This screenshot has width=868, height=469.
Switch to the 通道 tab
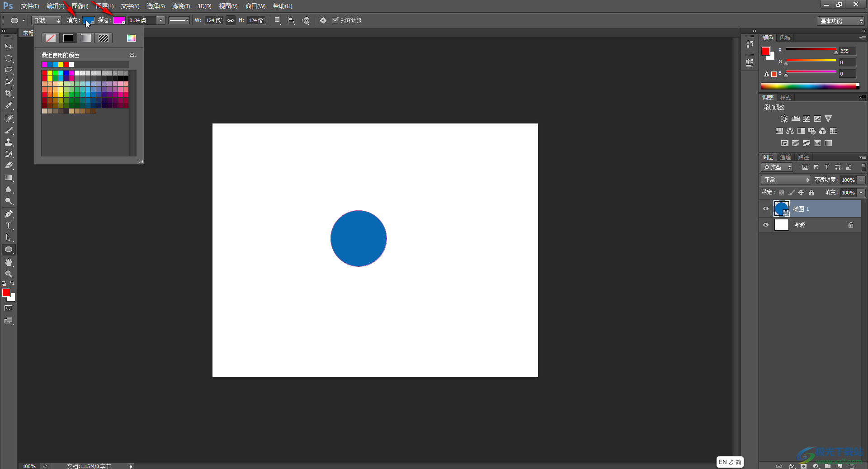(x=786, y=157)
